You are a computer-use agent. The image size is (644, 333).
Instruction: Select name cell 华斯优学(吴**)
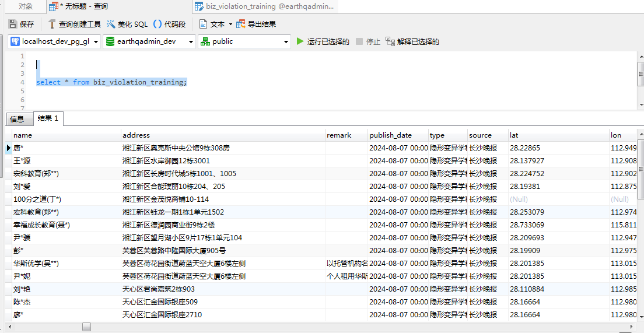tap(67, 264)
